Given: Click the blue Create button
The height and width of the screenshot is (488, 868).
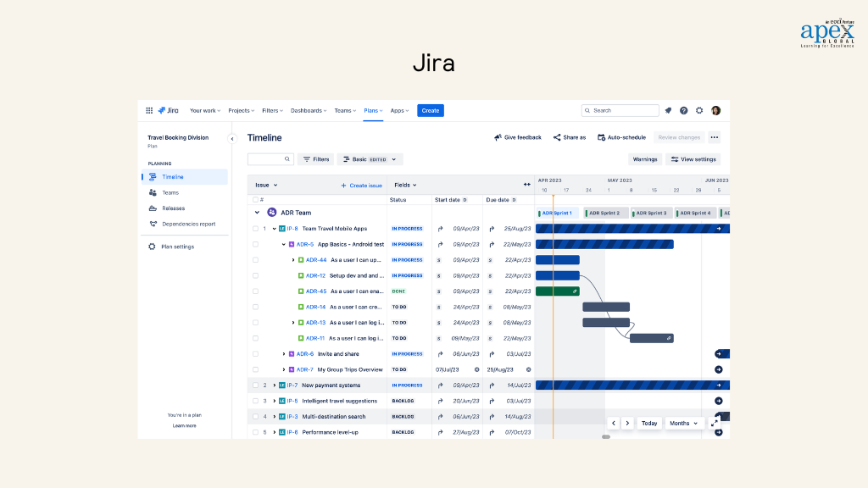Looking at the screenshot, I should coord(430,111).
